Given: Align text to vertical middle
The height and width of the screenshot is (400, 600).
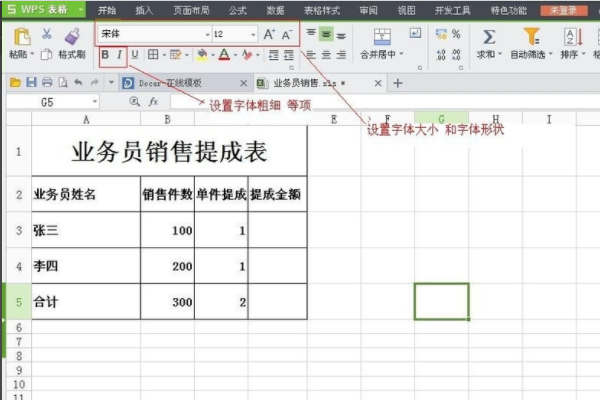Looking at the screenshot, I should pos(326,34).
